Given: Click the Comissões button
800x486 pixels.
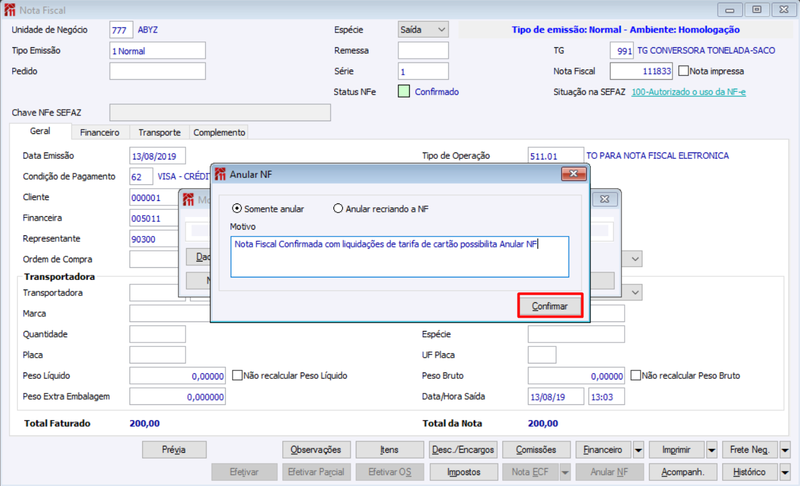Looking at the screenshot, I should tap(536, 450).
